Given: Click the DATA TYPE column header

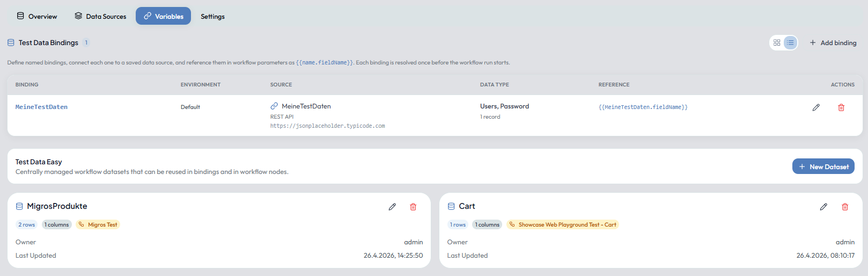Looking at the screenshot, I should (x=495, y=84).
